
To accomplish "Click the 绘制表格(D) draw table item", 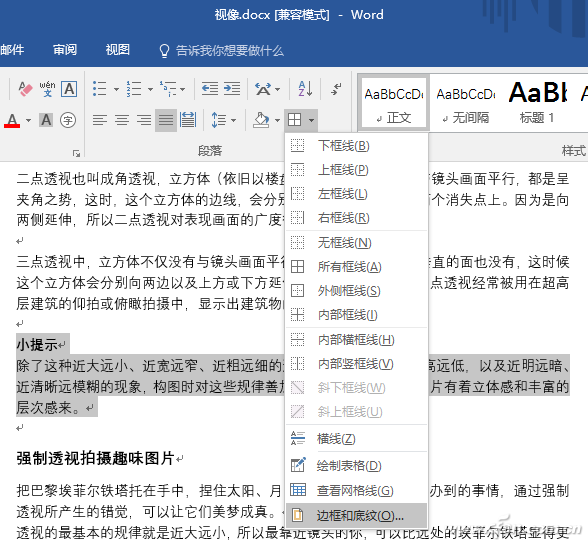I will 356,465.
